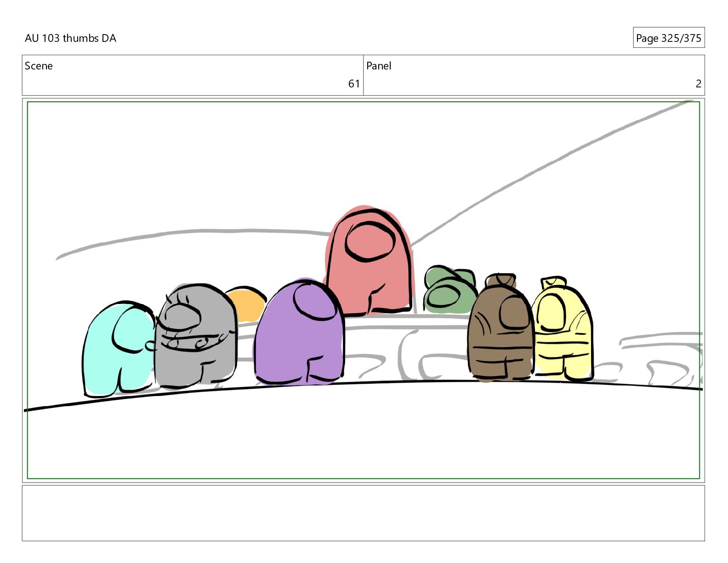Click the empty notes box below the panel
The height and width of the screenshot is (563, 728).
click(x=363, y=513)
